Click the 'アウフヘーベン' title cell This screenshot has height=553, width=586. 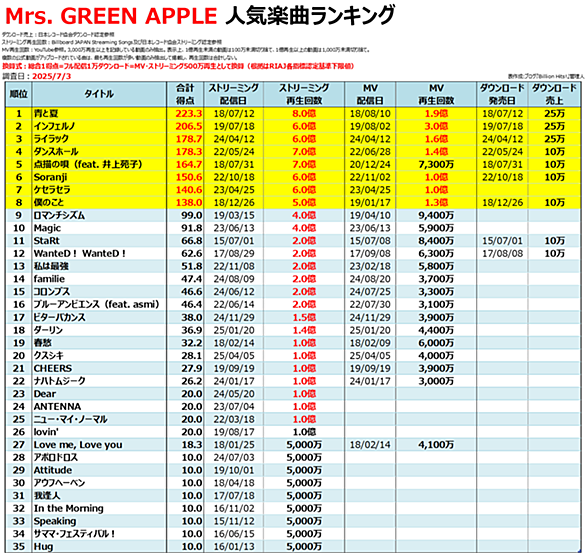tap(99, 483)
